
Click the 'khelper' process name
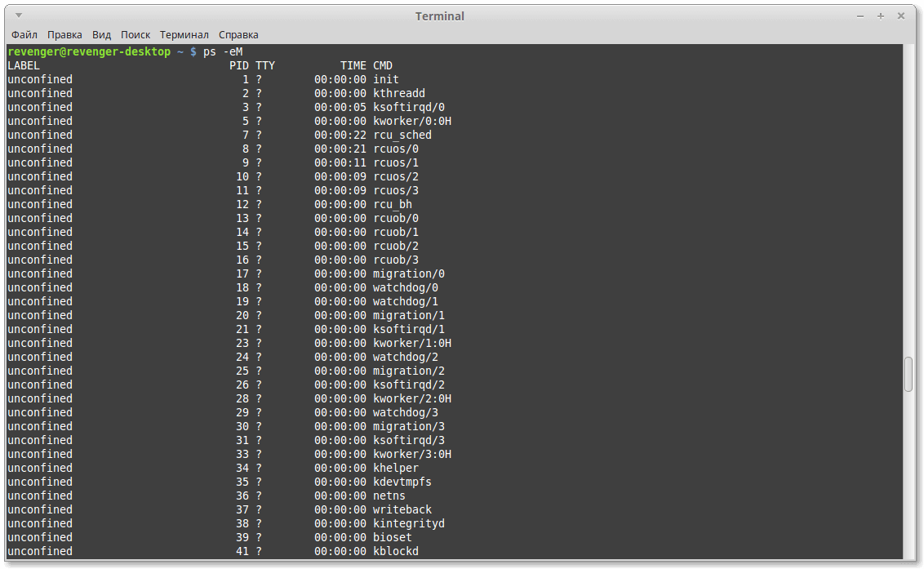396,468
